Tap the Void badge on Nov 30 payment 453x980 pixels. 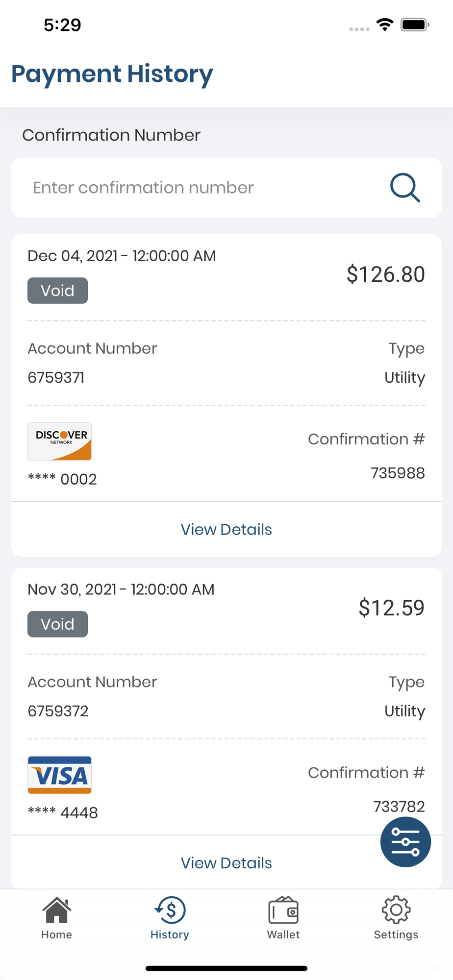click(58, 624)
